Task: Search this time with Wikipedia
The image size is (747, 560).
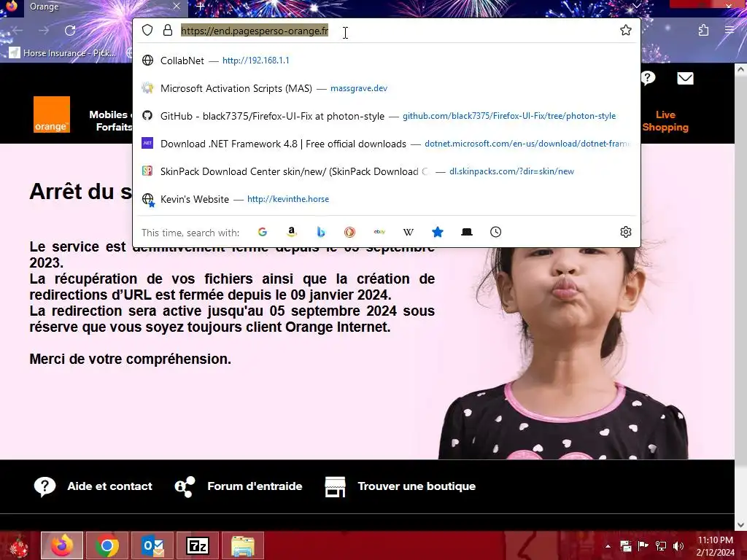Action: tap(409, 232)
